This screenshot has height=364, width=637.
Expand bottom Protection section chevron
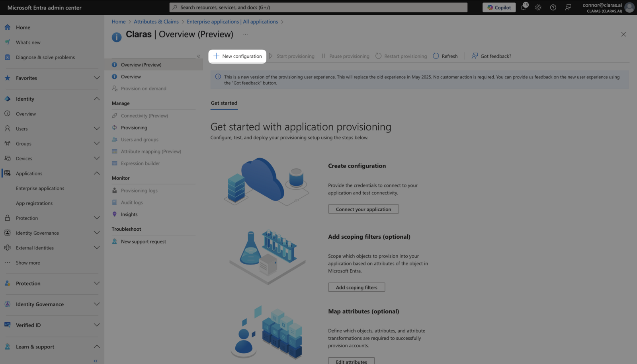coord(97,283)
